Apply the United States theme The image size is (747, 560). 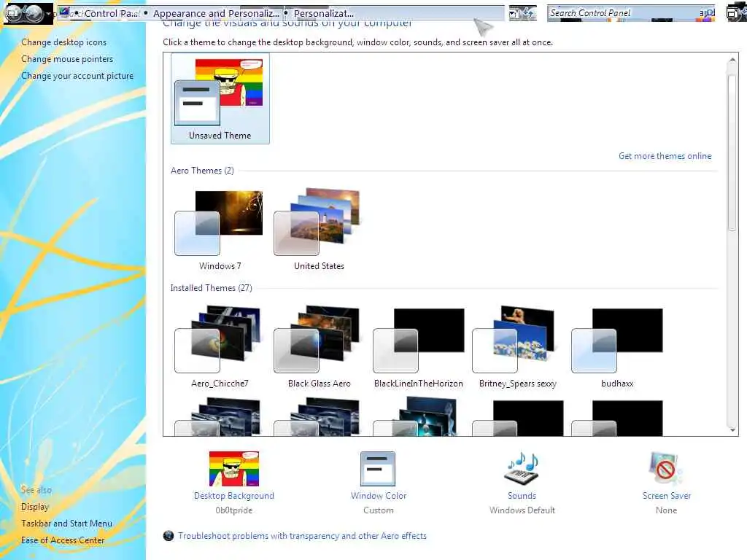(319, 230)
